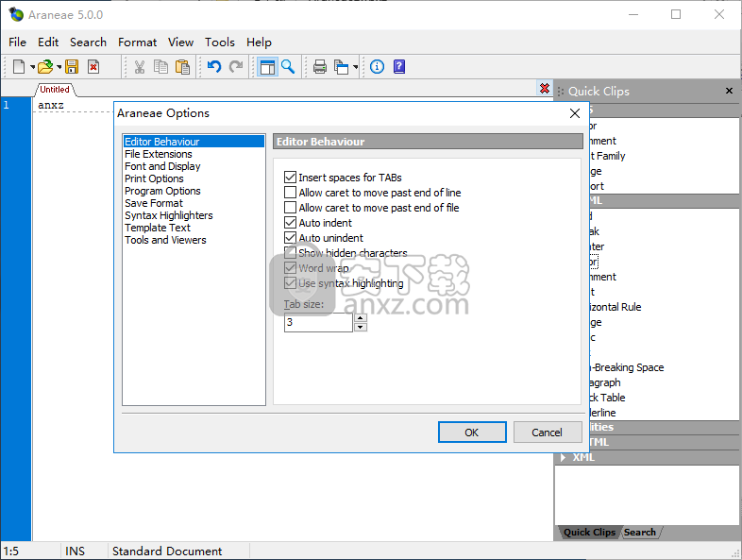Open the Help menu
This screenshot has height=560, width=742.
pos(259,42)
